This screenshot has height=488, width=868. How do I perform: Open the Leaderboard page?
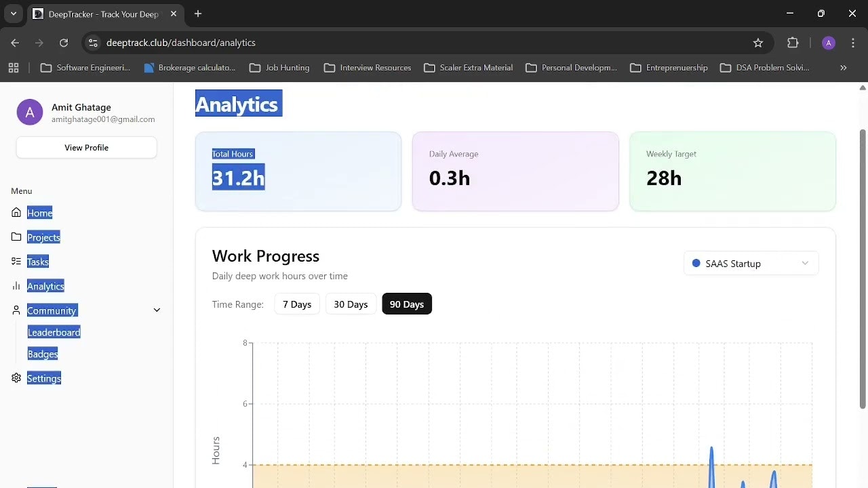click(x=54, y=332)
